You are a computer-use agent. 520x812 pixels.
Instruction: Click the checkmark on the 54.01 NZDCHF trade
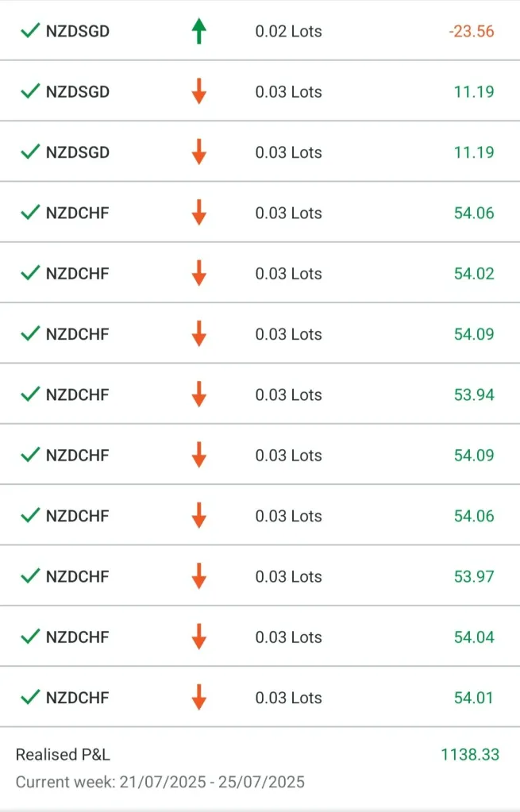[30, 698]
